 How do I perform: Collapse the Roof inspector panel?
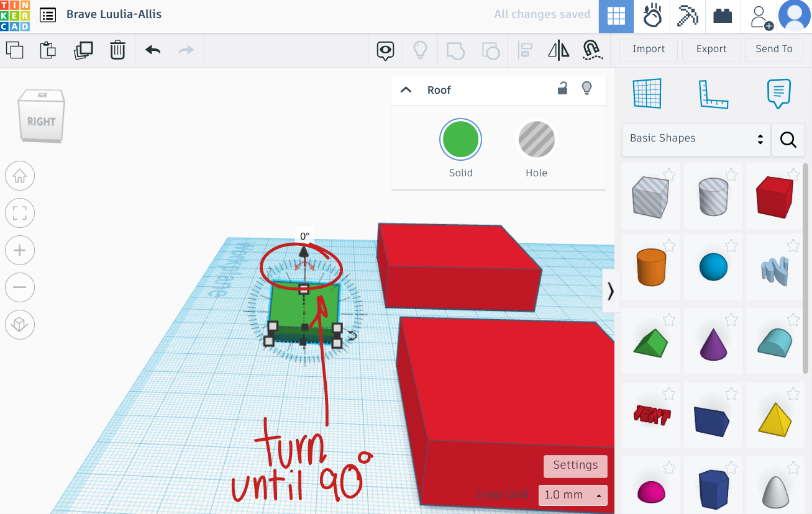406,90
